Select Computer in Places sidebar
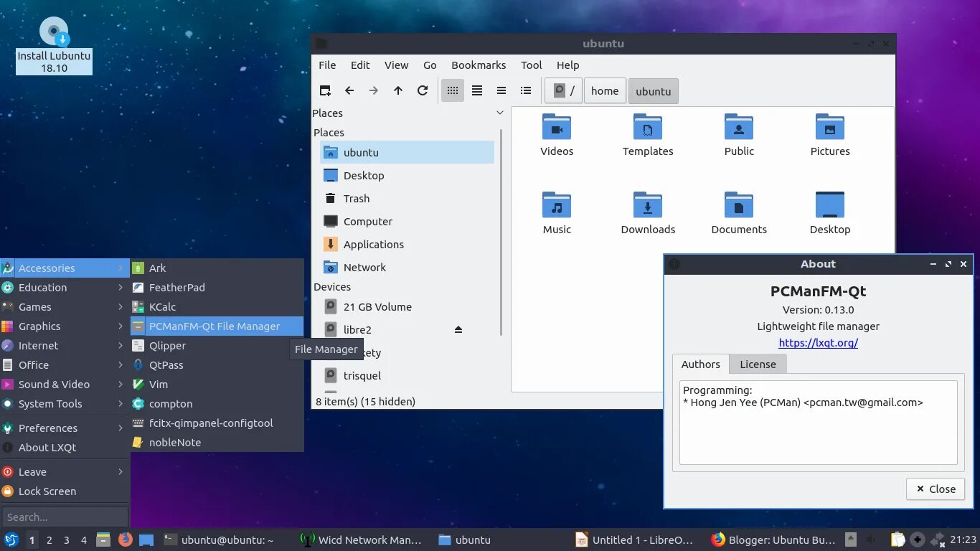 point(407,221)
